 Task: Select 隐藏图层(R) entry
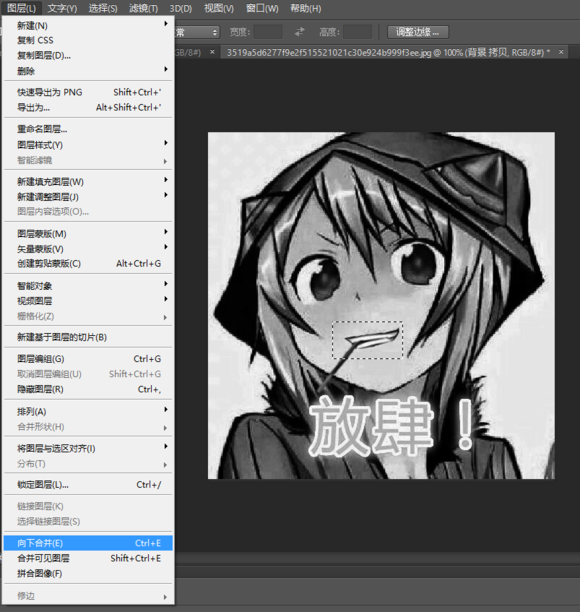tap(88, 389)
